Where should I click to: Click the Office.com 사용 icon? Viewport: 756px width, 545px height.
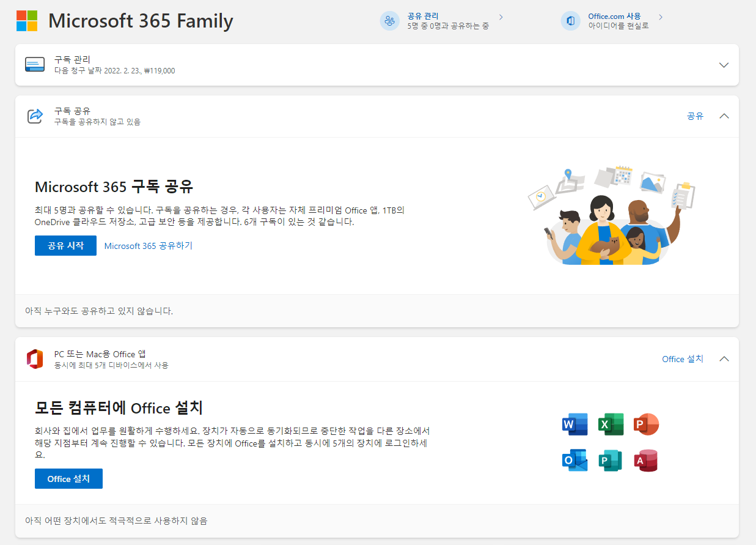pyautogui.click(x=570, y=21)
